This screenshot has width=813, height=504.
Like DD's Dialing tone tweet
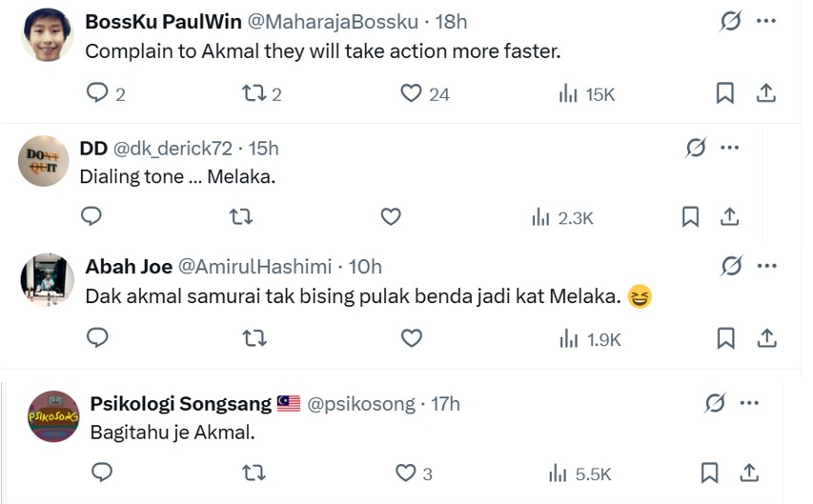[391, 217]
